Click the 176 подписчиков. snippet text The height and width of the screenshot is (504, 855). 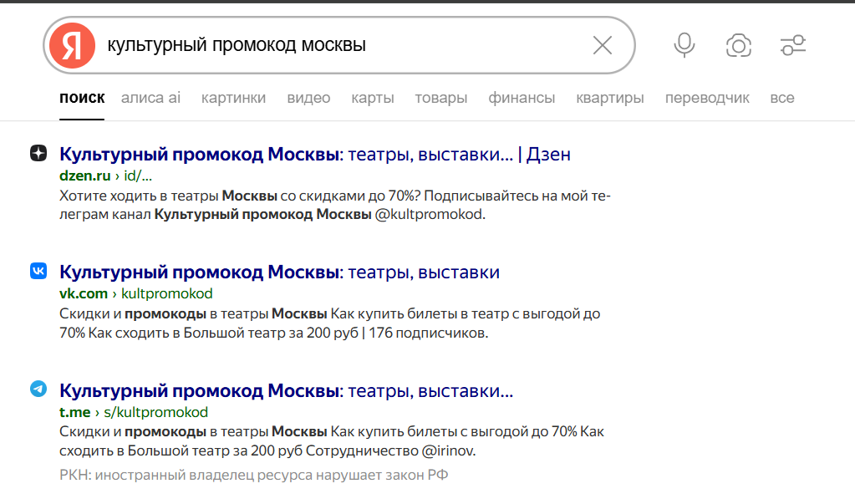(x=428, y=333)
